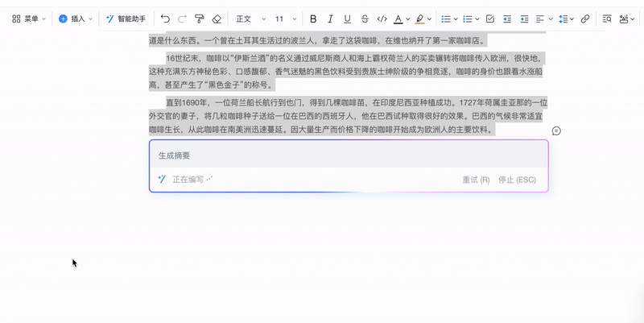Open the font size 11 dropdown
The width and height of the screenshot is (644, 323).
284,18
